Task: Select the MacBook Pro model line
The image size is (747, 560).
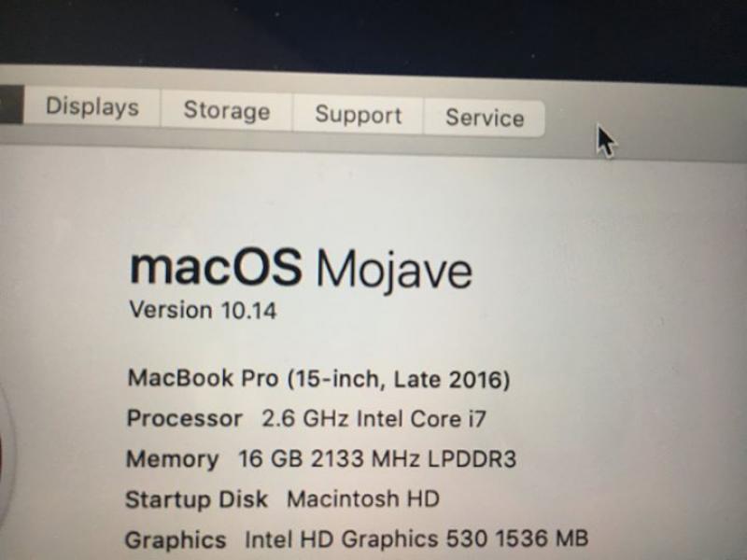Action: click(x=318, y=379)
